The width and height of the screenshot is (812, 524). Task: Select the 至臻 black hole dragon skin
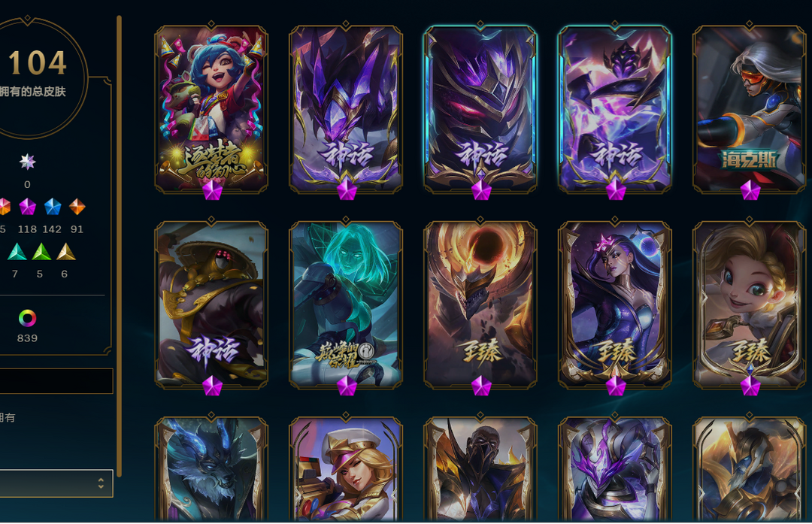(480, 305)
